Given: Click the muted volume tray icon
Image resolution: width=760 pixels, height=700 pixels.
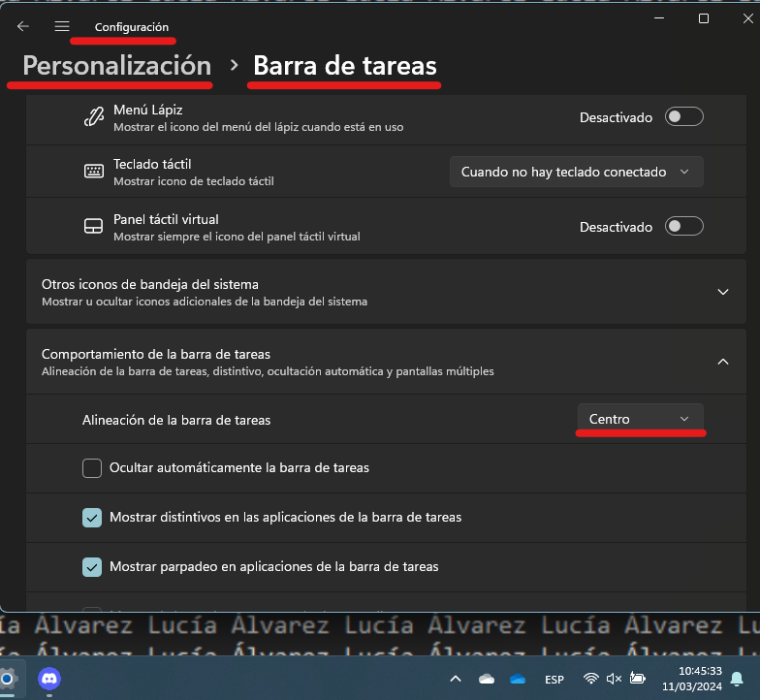Looking at the screenshot, I should coord(614,679).
